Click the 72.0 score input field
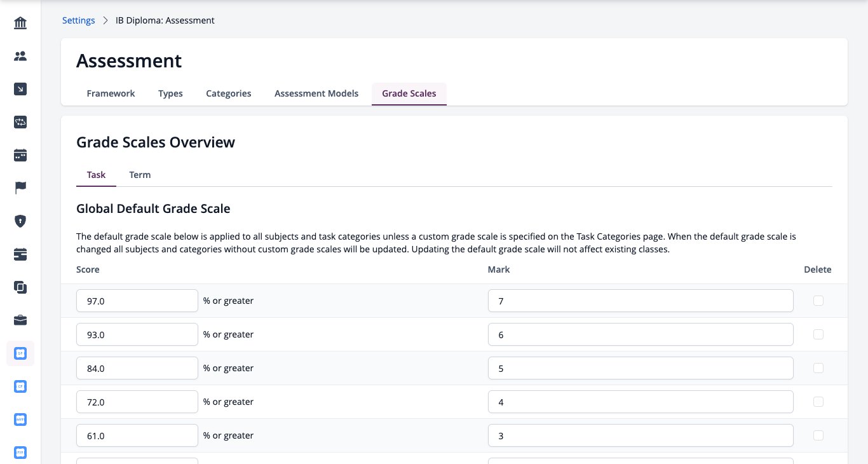This screenshot has height=464, width=868. [x=137, y=402]
